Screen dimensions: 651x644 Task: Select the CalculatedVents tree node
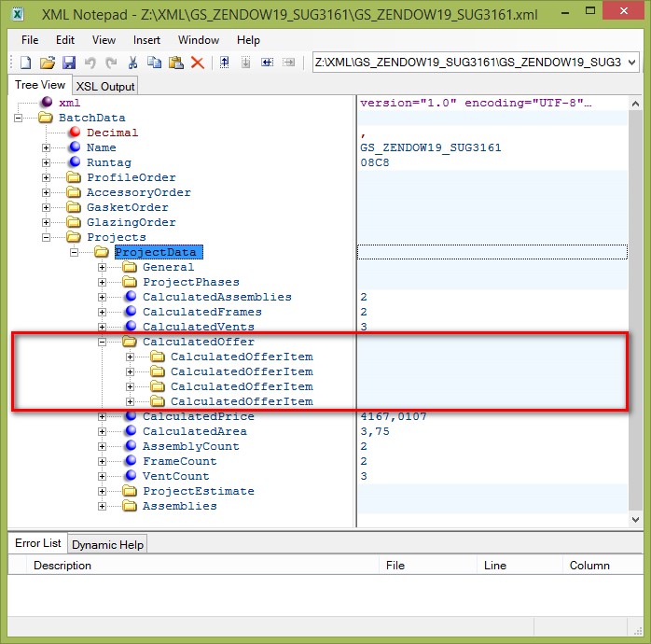[x=199, y=327]
